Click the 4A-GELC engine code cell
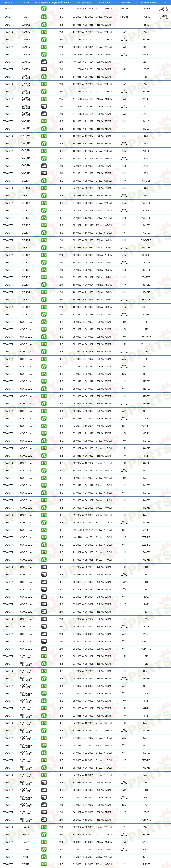Image resolution: width=171 pixels, height=868 pixels. [x=146, y=211]
